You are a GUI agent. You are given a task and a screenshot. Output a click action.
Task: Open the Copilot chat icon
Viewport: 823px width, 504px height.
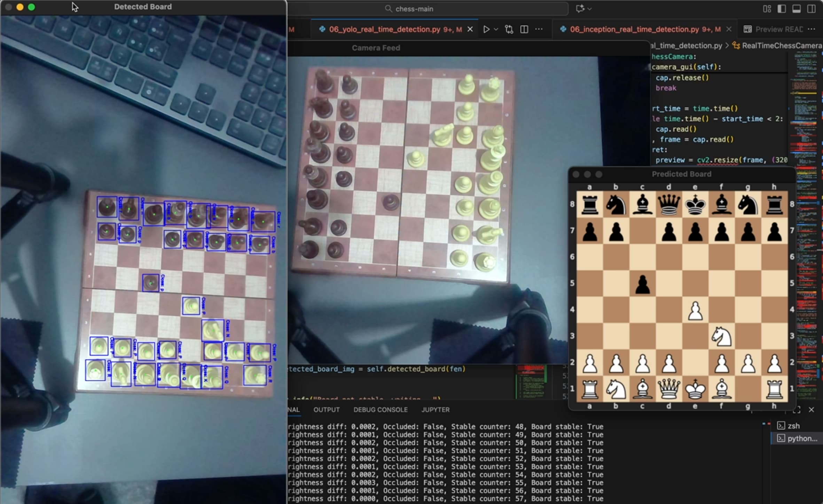tap(580, 9)
